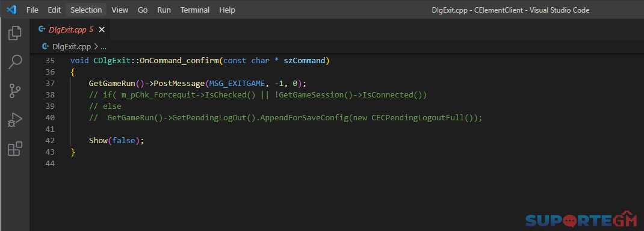
Task: Open the Explorer view in activity bar
Action: [x=15, y=33]
